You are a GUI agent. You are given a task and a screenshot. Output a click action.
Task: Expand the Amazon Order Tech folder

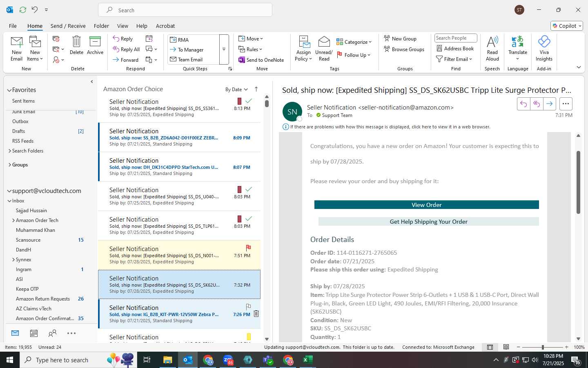pos(13,220)
